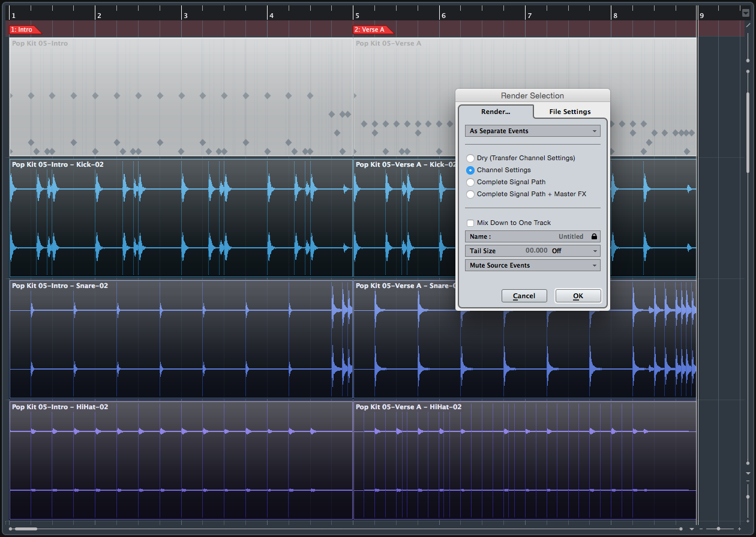Expand the Tail Size dropdown
Image resolution: width=756 pixels, height=537 pixels.
pos(594,251)
